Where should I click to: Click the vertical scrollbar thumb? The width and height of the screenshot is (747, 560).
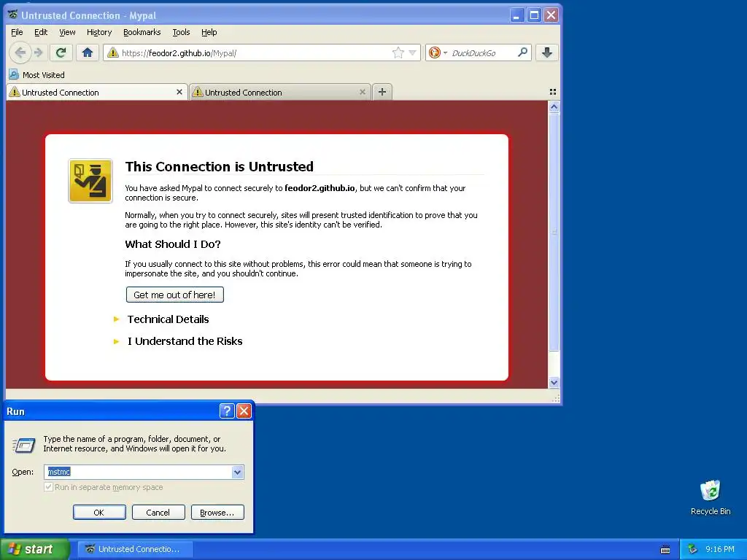(x=554, y=232)
